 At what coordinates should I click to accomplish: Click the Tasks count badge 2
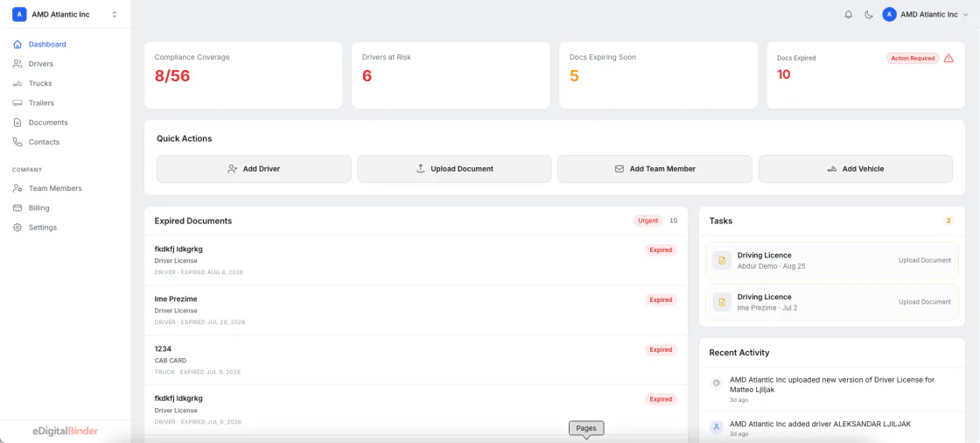(948, 221)
